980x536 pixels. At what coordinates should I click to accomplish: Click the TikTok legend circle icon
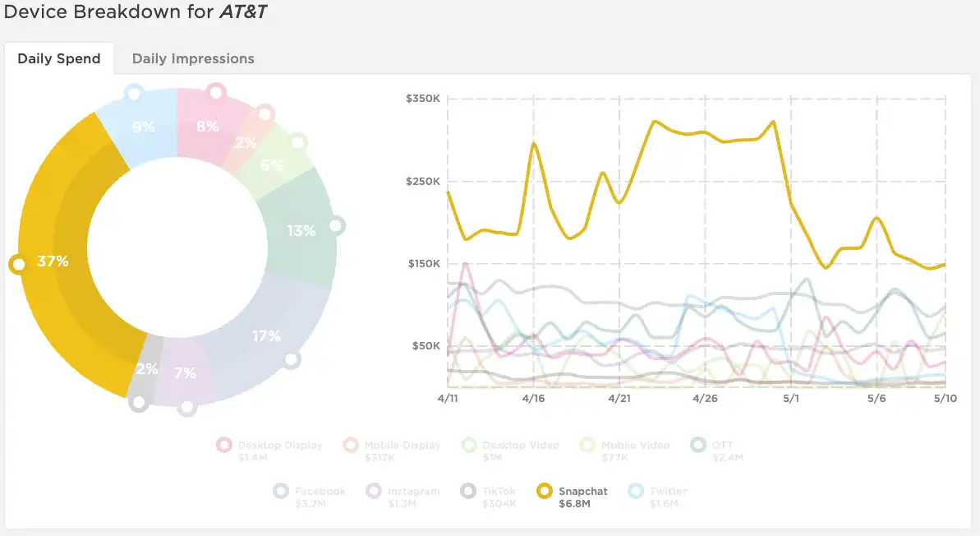468,491
